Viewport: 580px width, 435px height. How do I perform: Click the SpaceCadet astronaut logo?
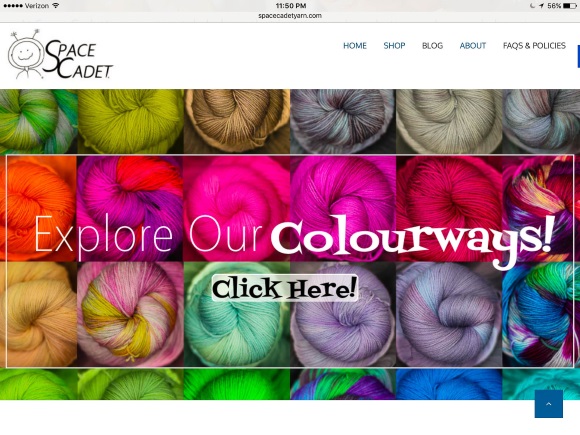click(60, 54)
